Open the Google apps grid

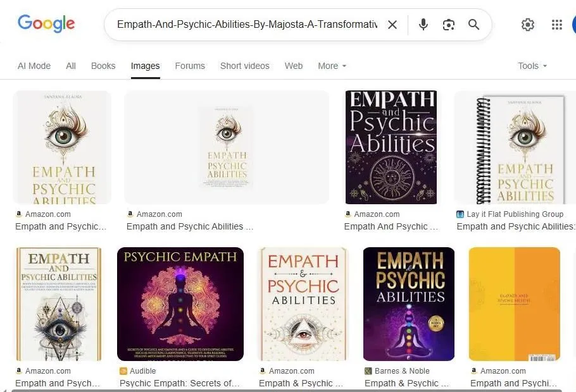(x=556, y=25)
